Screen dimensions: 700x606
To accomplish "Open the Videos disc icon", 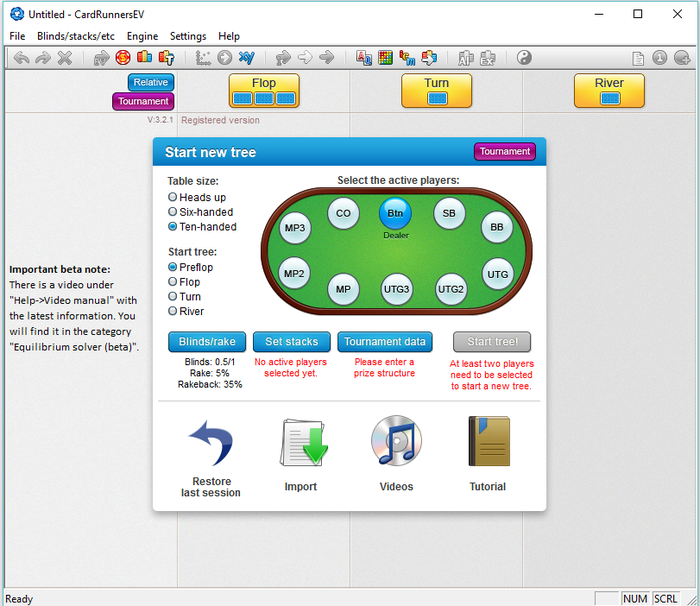I will tap(396, 440).
